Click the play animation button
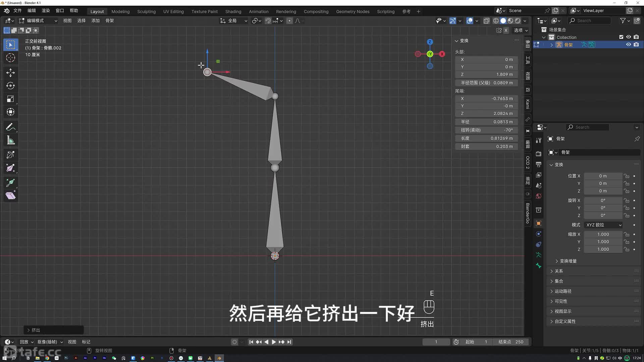Screen dimensions: 644x362 click(274, 342)
